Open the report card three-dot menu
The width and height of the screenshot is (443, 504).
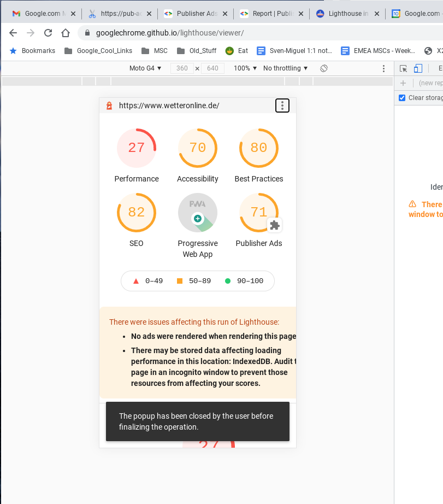(282, 105)
